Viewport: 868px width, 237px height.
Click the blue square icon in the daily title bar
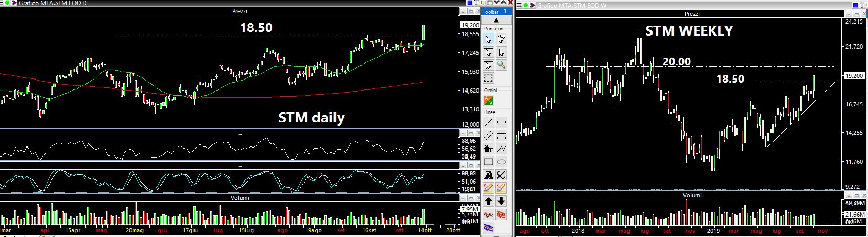pyautogui.click(x=470, y=3)
